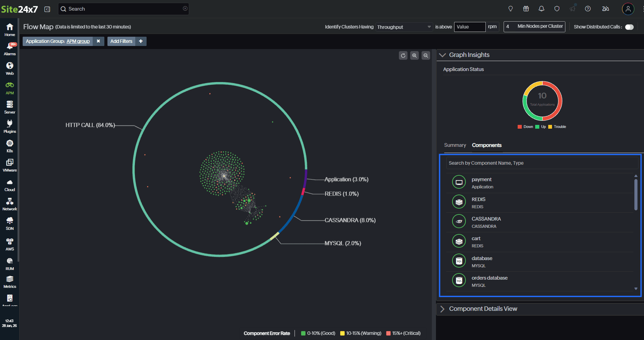
Task: Open the AWS monitoring section
Action: point(9,244)
